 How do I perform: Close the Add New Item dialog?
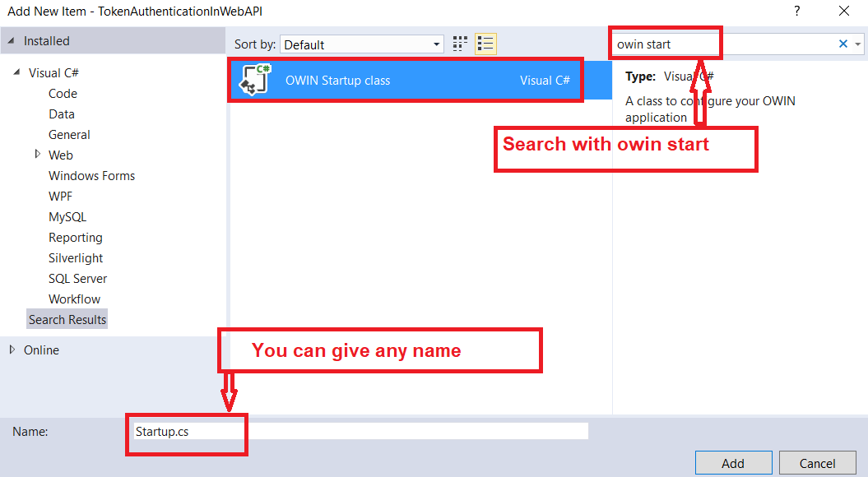click(x=843, y=11)
